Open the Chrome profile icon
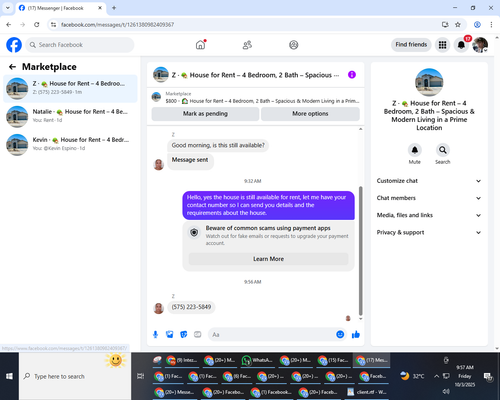The width and height of the screenshot is (500, 400). pyautogui.click(x=477, y=25)
